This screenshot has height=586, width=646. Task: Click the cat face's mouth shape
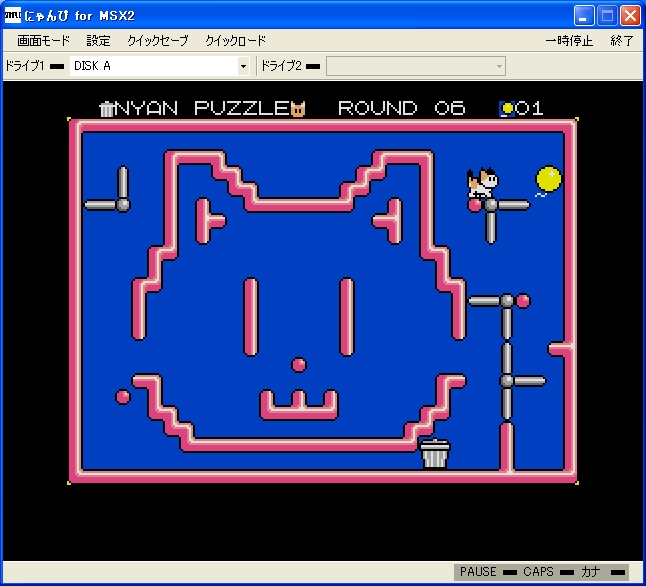tap(299, 405)
